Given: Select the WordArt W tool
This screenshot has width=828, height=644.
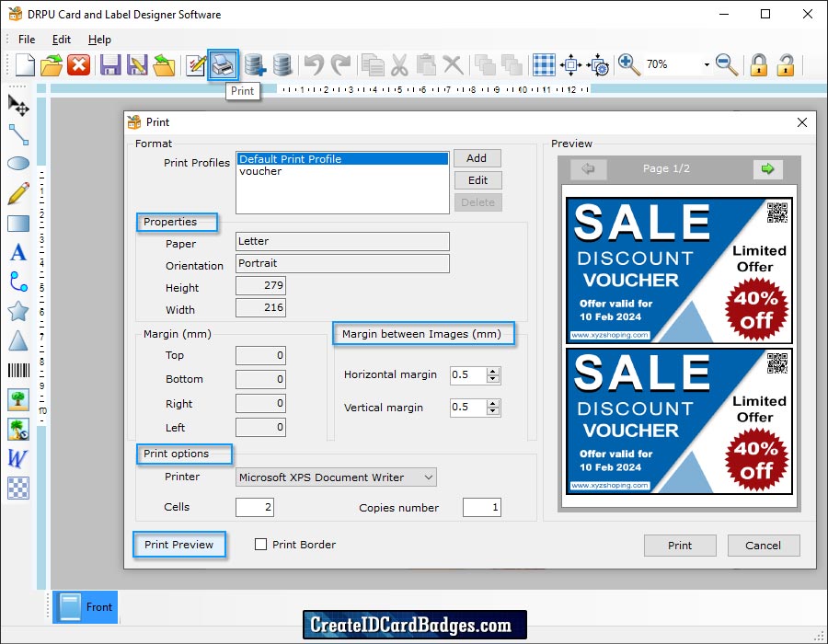Looking at the screenshot, I should click(x=17, y=458).
